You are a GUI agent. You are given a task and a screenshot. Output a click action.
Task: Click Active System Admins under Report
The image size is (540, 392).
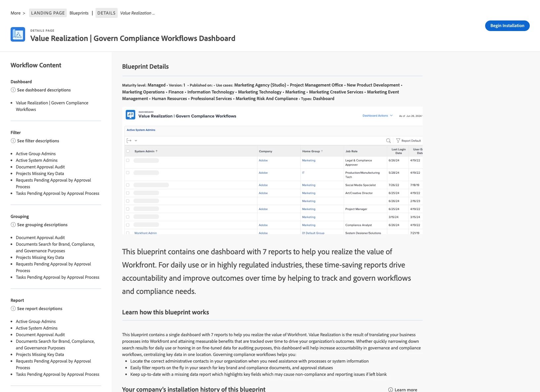pyautogui.click(x=37, y=328)
